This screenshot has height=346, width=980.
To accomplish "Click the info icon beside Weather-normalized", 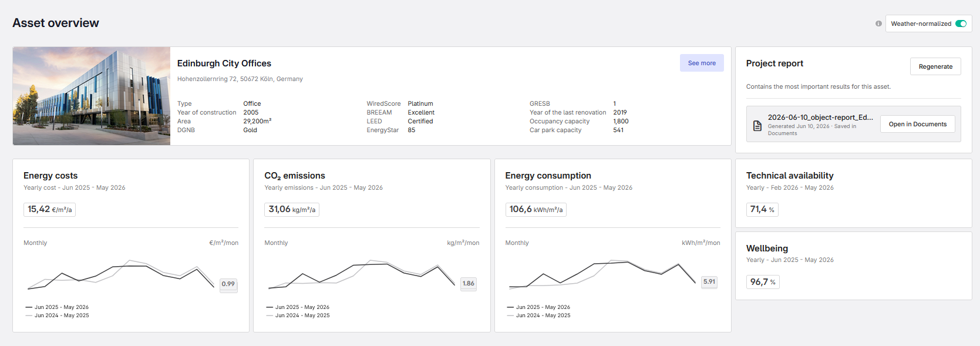I will [878, 23].
